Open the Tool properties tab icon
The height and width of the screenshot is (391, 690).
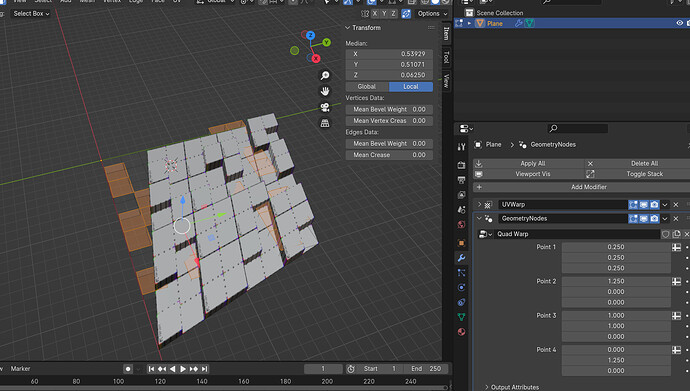click(461, 147)
